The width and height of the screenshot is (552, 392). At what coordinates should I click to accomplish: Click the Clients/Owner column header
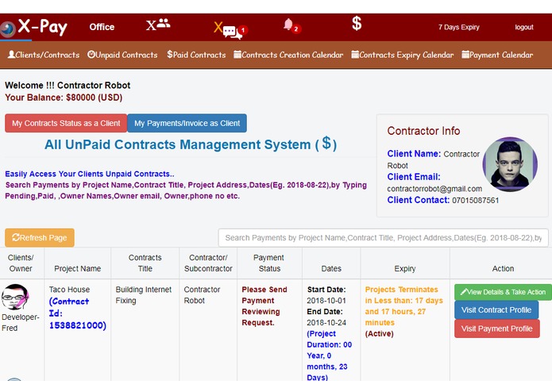pos(21,263)
